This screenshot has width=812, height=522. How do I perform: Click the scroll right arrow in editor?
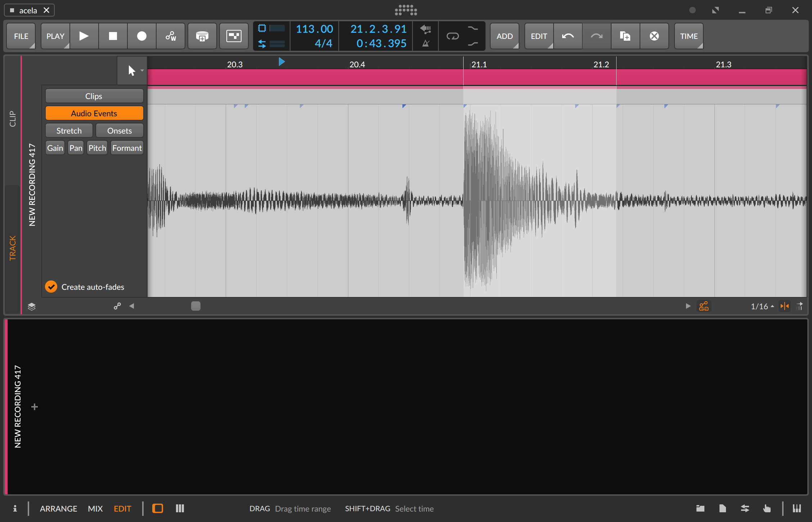(688, 306)
